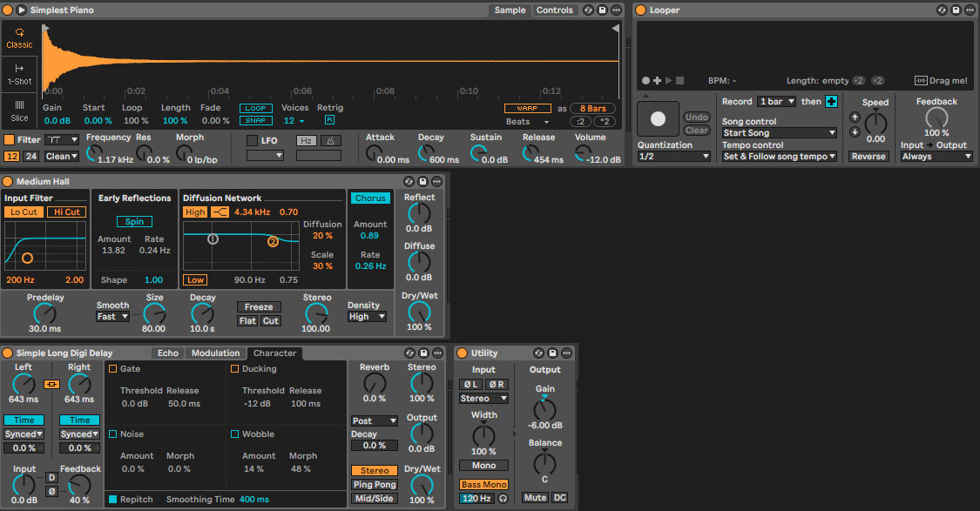Switch LFO rate to tempo-sync metronome icon
The height and width of the screenshot is (511, 980).
tap(331, 141)
